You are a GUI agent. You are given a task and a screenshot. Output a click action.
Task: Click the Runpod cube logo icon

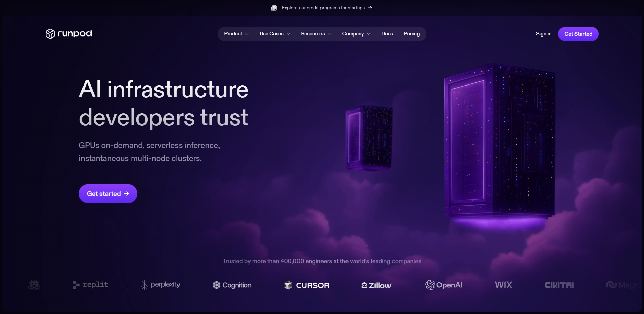50,34
